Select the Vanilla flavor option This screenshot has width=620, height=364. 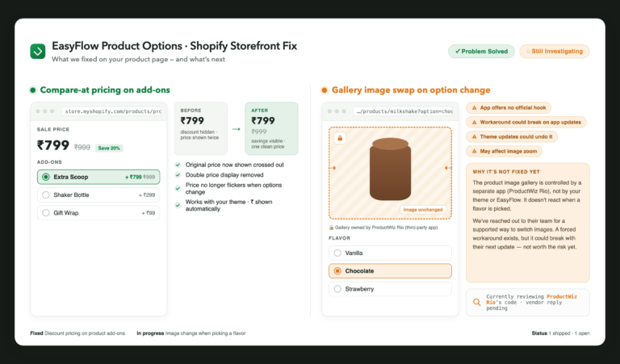pos(390,253)
